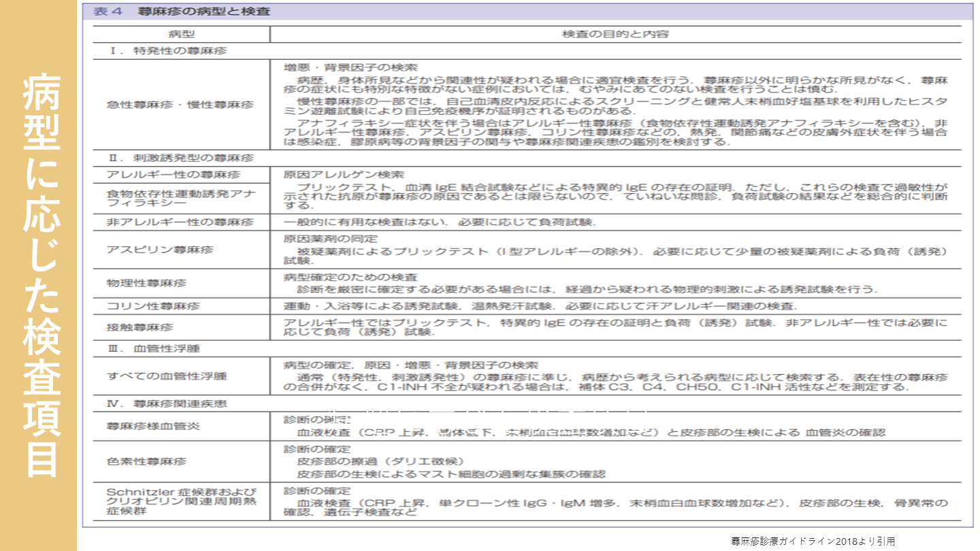
Task: Select the 物理性蕁麻疹 row label
Action: (x=146, y=282)
